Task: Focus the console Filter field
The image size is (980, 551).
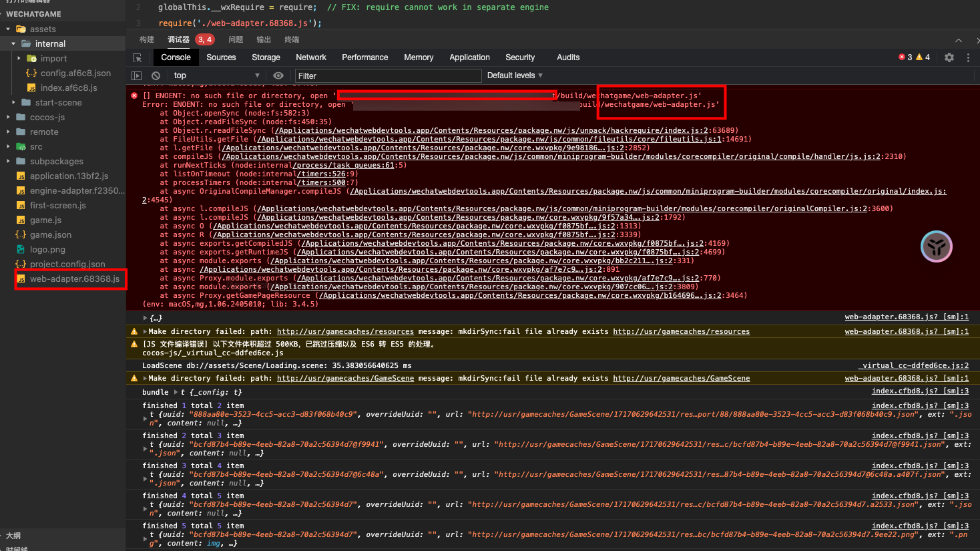Action: (x=388, y=75)
